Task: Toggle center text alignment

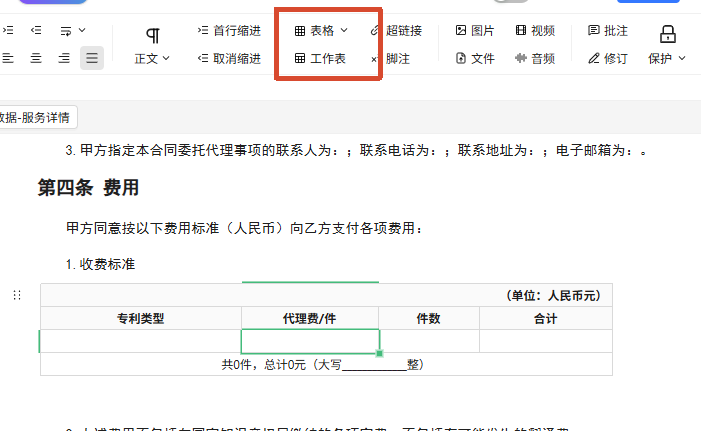Action: point(36,58)
